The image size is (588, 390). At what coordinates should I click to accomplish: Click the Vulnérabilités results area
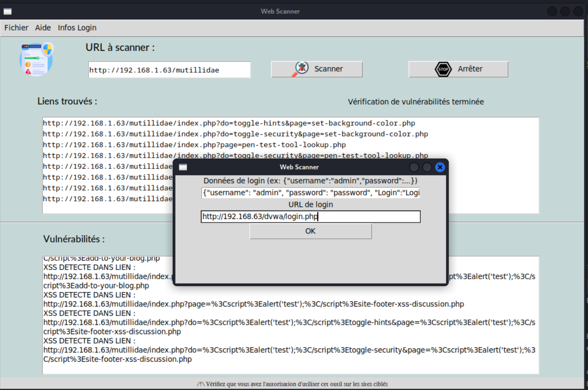[x=122, y=349]
